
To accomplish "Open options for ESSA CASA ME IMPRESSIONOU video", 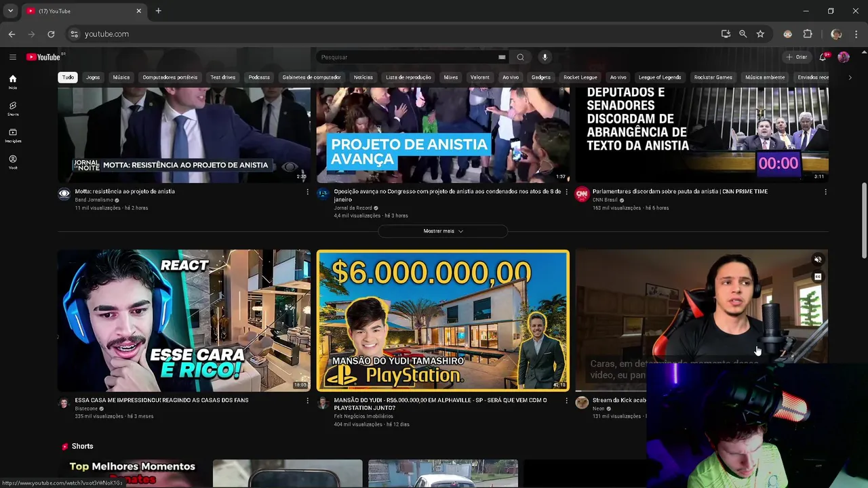I will (x=307, y=401).
